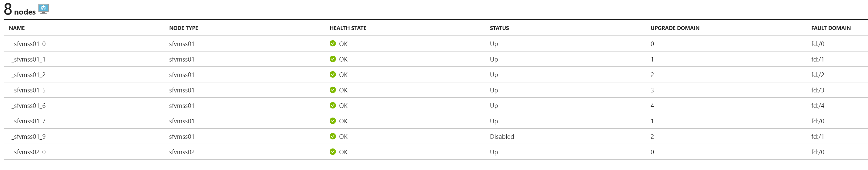
Task: Click the sfvmss02 node type cell
Action: click(x=182, y=152)
